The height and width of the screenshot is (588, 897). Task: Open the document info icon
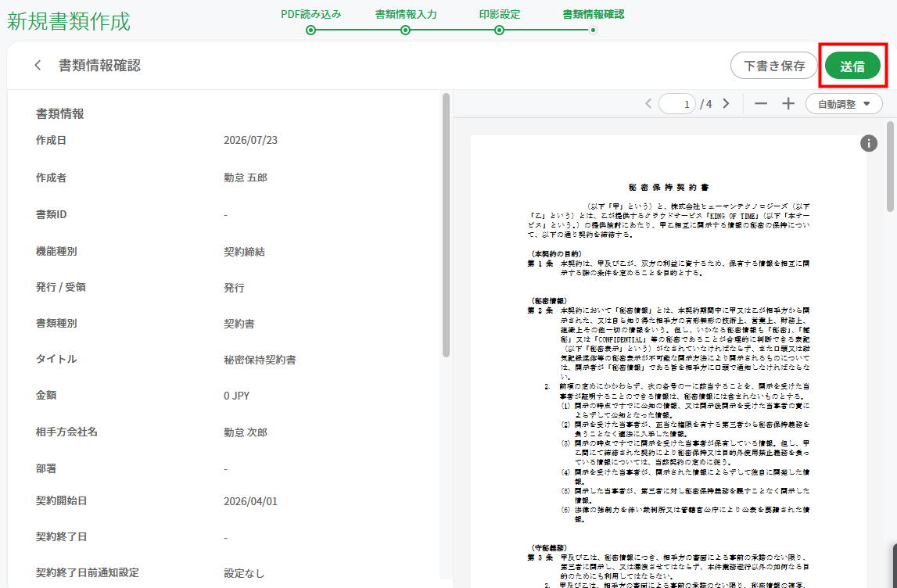pos(868,143)
